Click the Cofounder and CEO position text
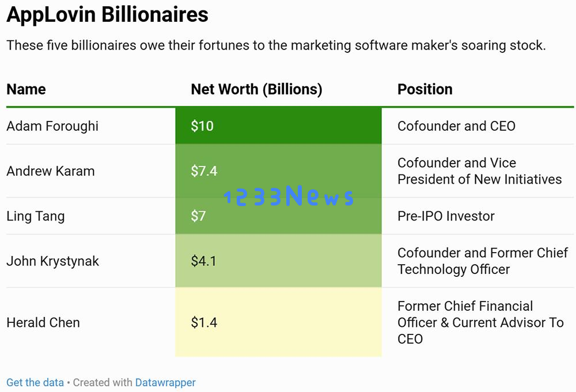Viewport: 576px width, 392px height. 456,126
